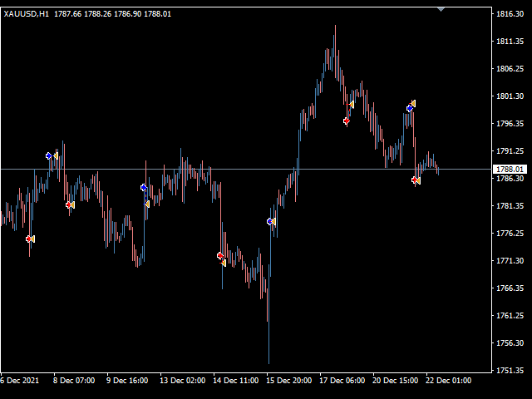The width and height of the screenshot is (532, 399).
Task: Click the orange arrow below the 9 Dec blue arrow
Action: pyautogui.click(x=147, y=204)
